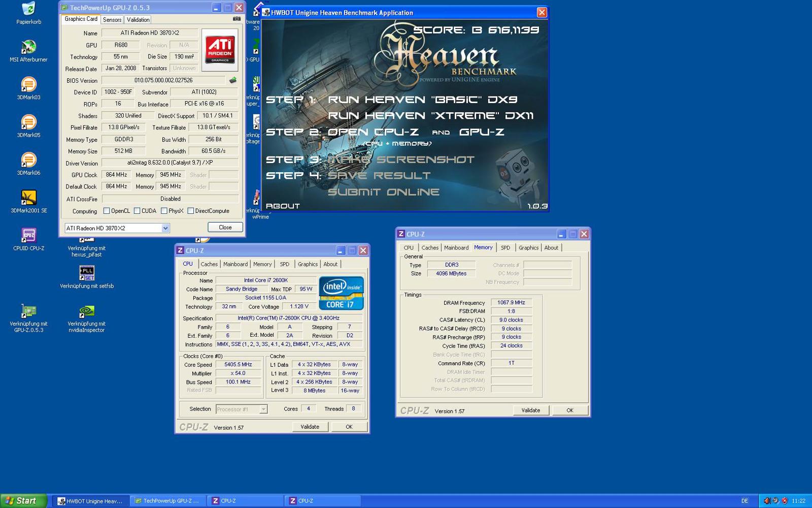
Task: Open the Papierkorb recycle bin icon
Action: (28, 13)
